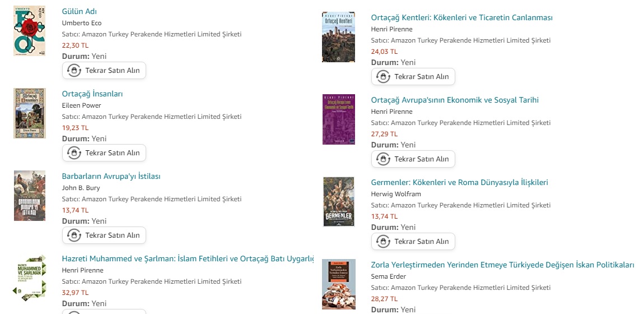View the Barbarların Avrupa'yı İstilası cover image

30,196
